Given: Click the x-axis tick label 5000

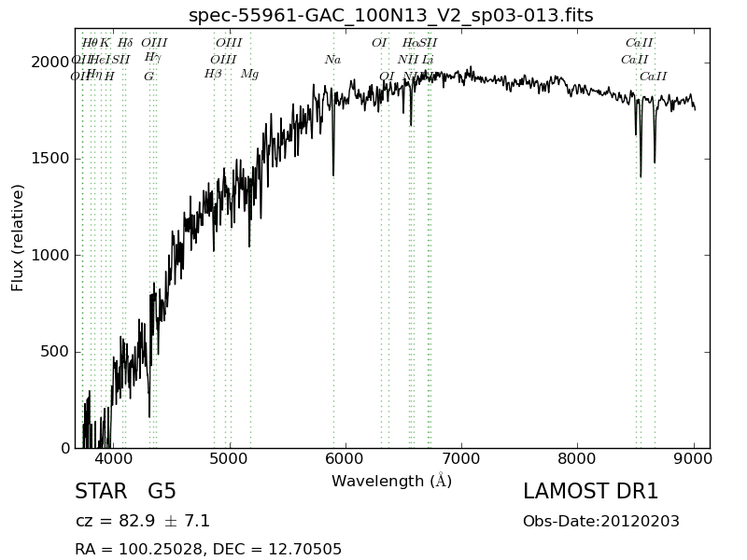Looking at the screenshot, I should 230,458.
